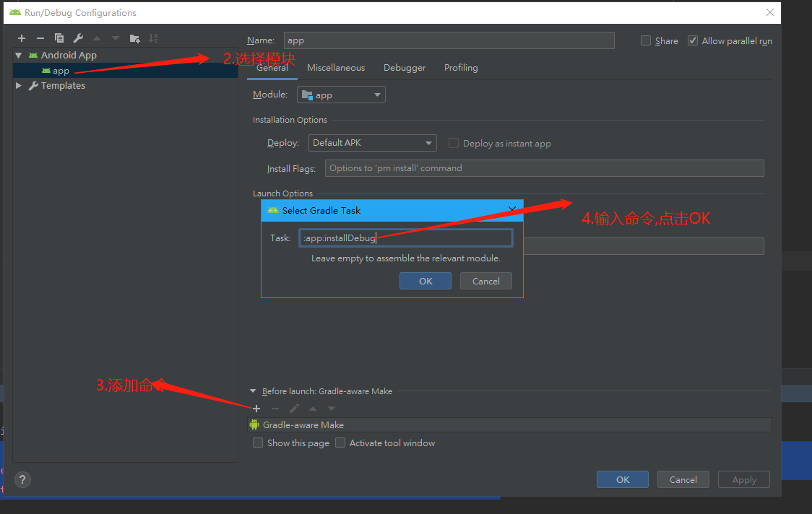812x514 pixels.
Task: Add a new run configuration with plus icon
Action: 21,38
